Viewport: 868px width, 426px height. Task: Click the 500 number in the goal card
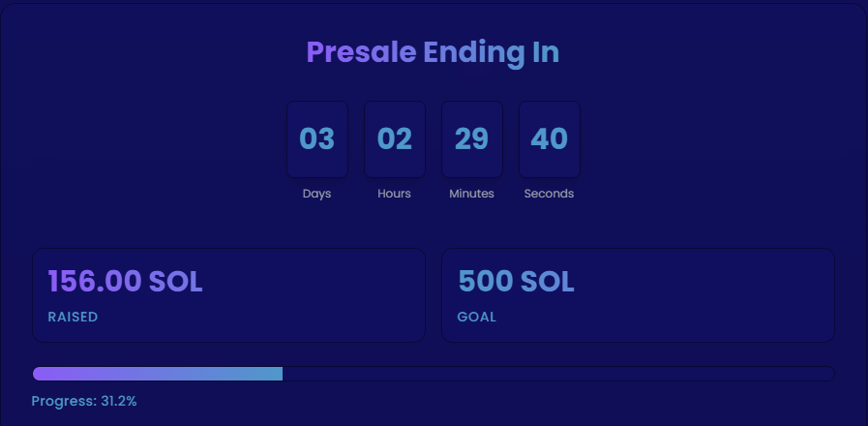pyautogui.click(x=485, y=282)
